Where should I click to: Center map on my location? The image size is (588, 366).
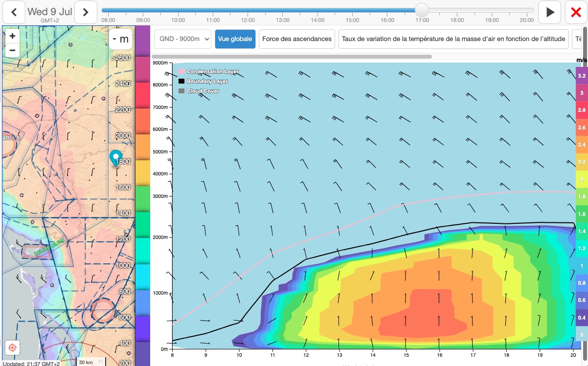(13, 347)
